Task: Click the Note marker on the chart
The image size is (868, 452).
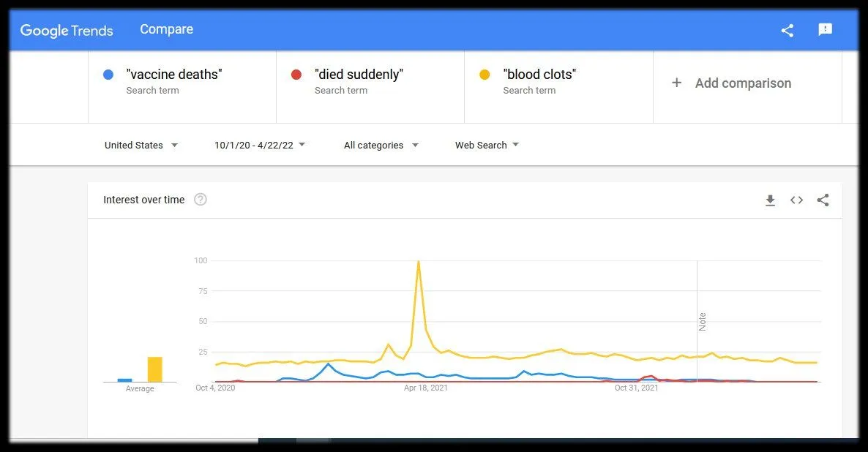Action: point(702,322)
